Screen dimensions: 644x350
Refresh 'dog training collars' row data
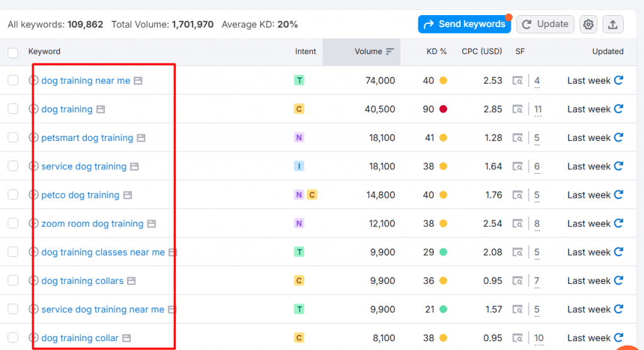pyautogui.click(x=619, y=281)
